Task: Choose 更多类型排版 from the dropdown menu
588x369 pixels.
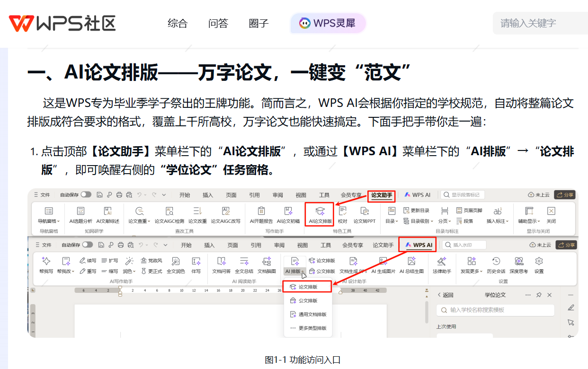Action: [x=308, y=328]
